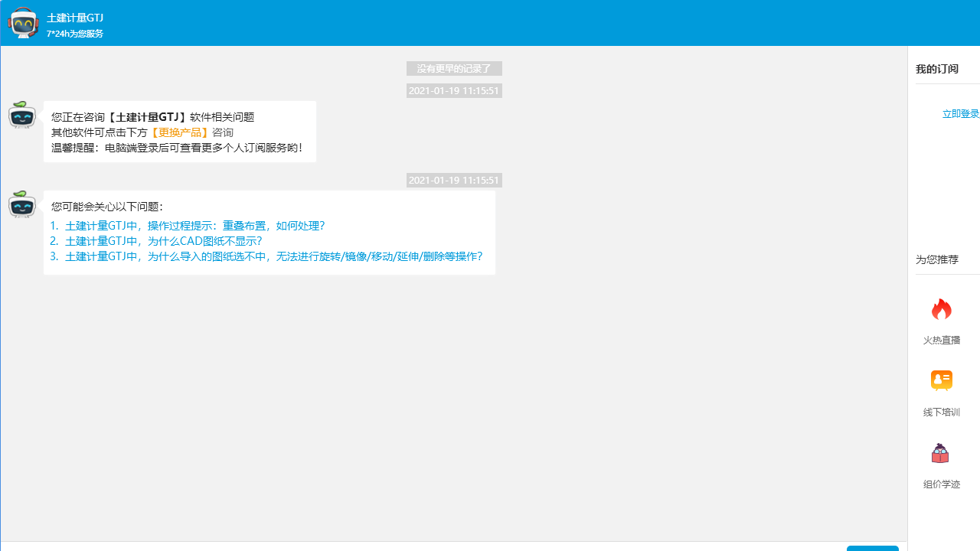
Task: Click the 没有更早的记录了 notice
Action: (454, 68)
